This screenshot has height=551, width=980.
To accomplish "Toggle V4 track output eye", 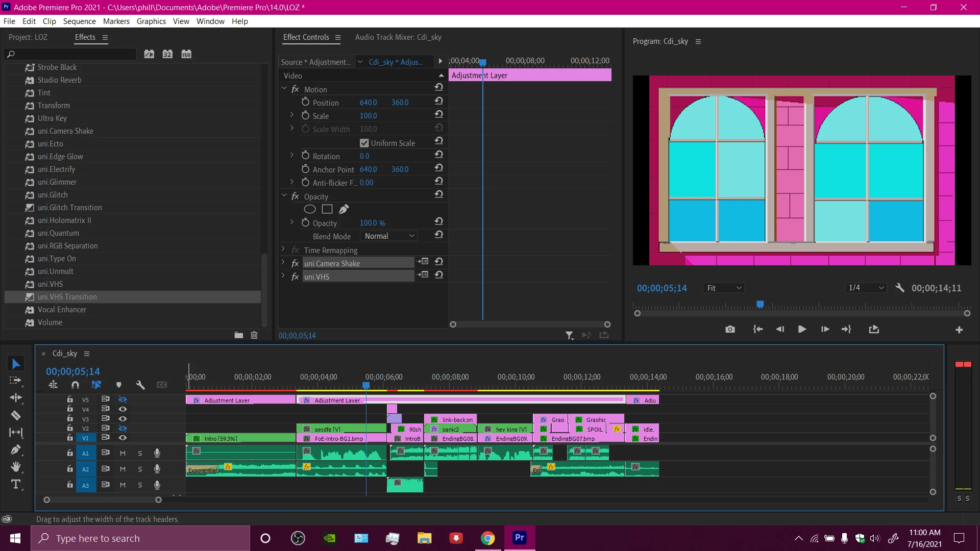I will pyautogui.click(x=122, y=409).
